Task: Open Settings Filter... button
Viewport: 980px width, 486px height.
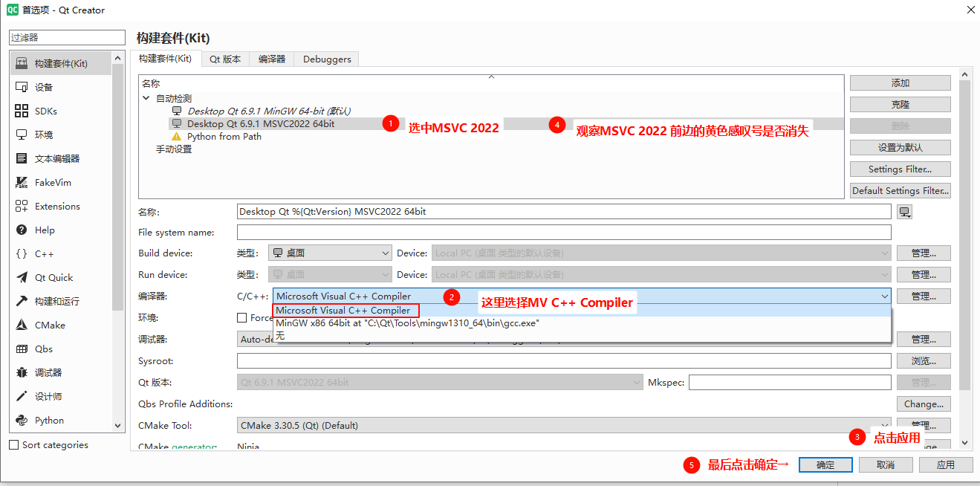Action: click(901, 169)
